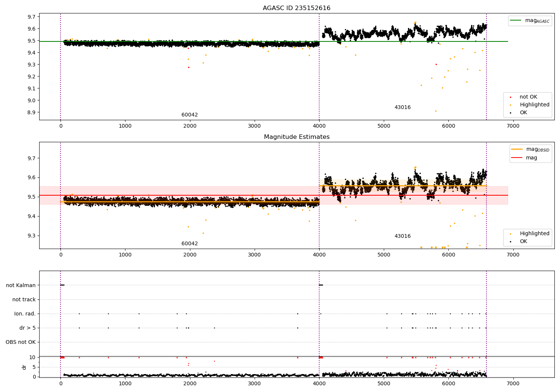The image size is (560, 392).
Task: Click the 10 tick label on the dr axis
Action: (32, 357)
